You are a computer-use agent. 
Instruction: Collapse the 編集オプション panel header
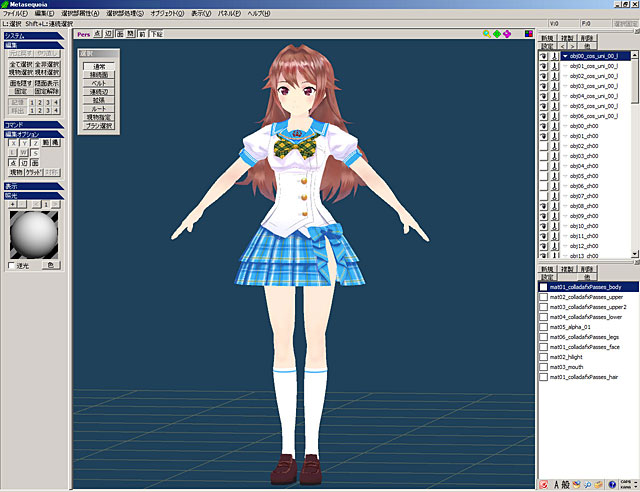point(34,134)
